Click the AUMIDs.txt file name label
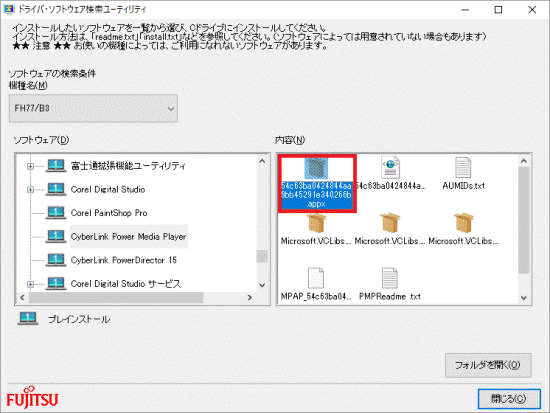Image resolution: width=550 pixels, height=413 pixels. 463,186
